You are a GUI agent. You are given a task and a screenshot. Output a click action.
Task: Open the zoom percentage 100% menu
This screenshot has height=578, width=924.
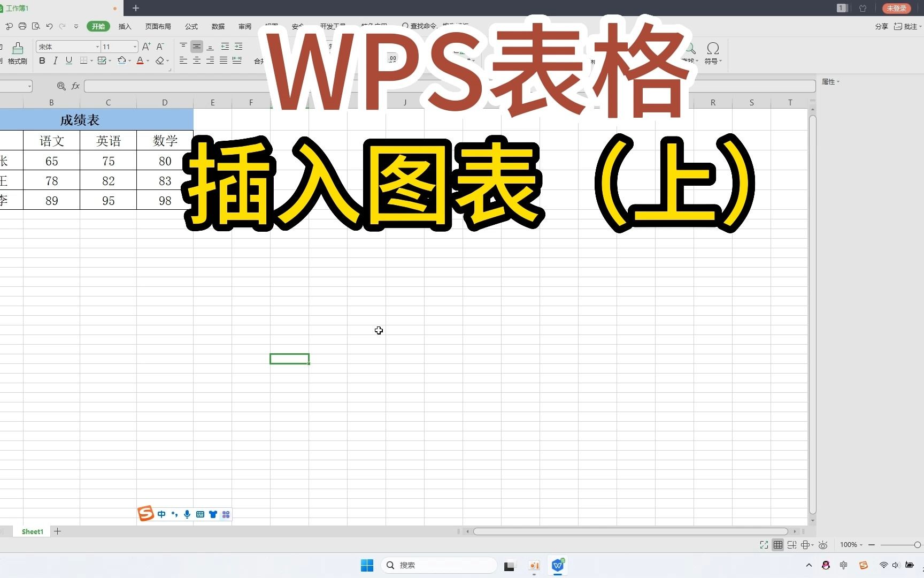[851, 545]
